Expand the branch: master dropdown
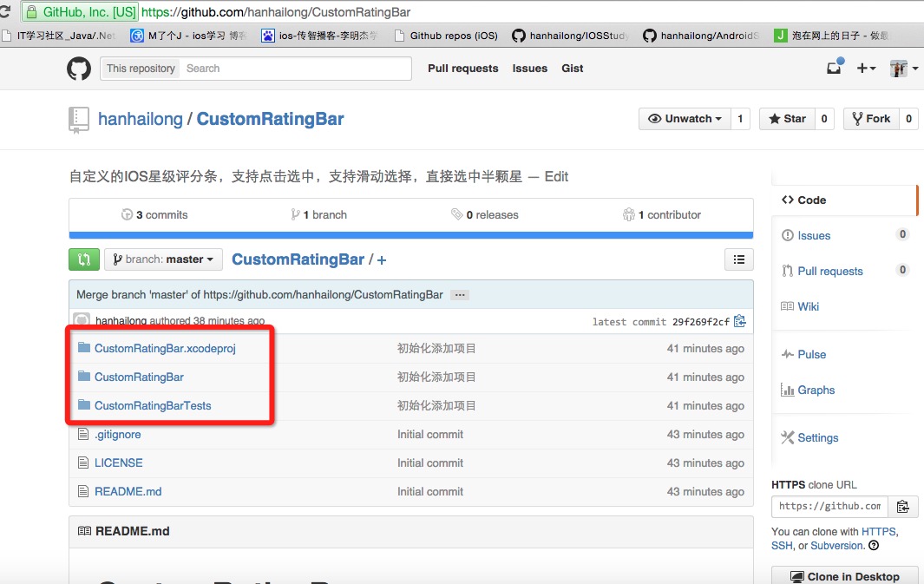This screenshot has width=924, height=584. click(163, 259)
